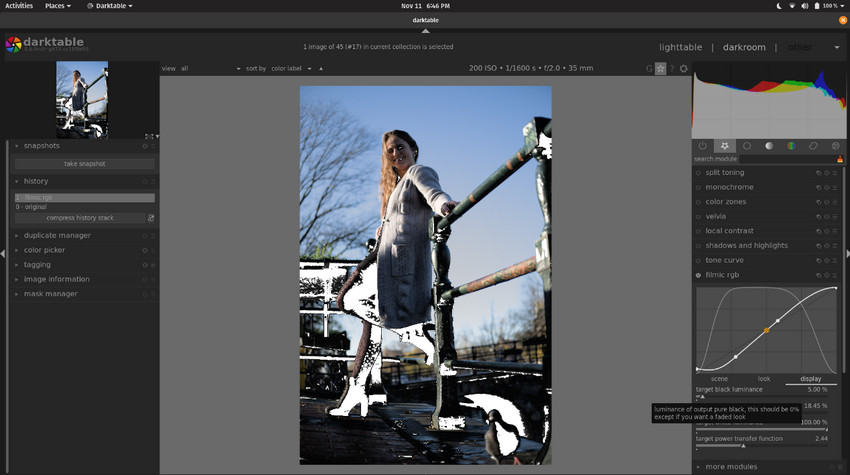Clear the search module field with broom icon
850x475 pixels.
click(x=840, y=159)
